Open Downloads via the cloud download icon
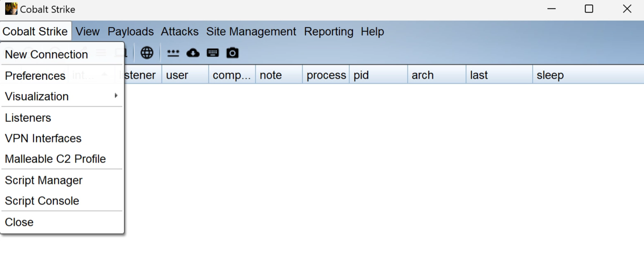Viewport: 644px width, 269px height. [193, 53]
